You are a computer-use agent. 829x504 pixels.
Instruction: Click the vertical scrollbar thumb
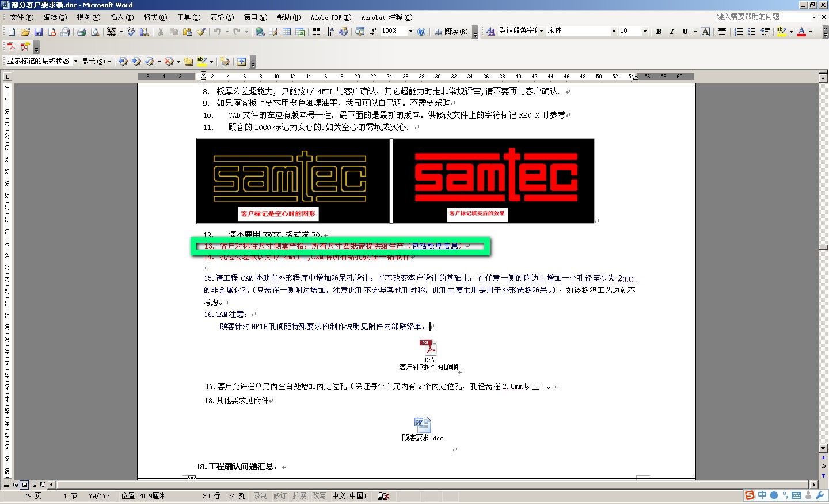tap(823, 247)
